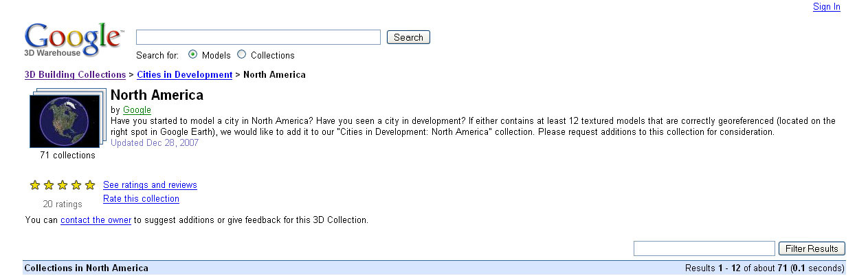Click the Sign In link
The height and width of the screenshot is (276, 868).
pos(826,7)
